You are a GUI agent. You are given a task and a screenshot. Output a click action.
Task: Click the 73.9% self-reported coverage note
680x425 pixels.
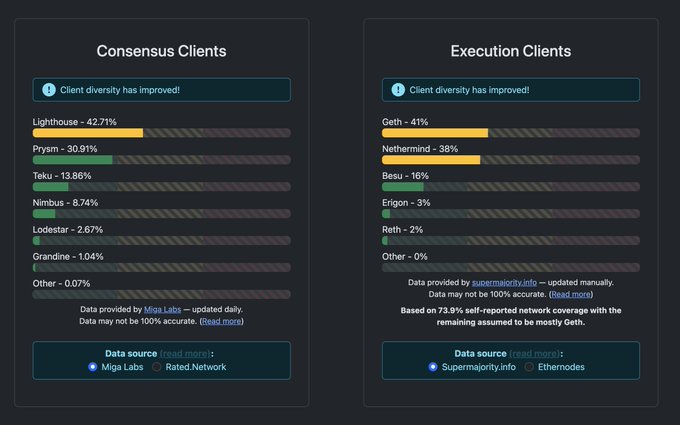[x=511, y=316]
